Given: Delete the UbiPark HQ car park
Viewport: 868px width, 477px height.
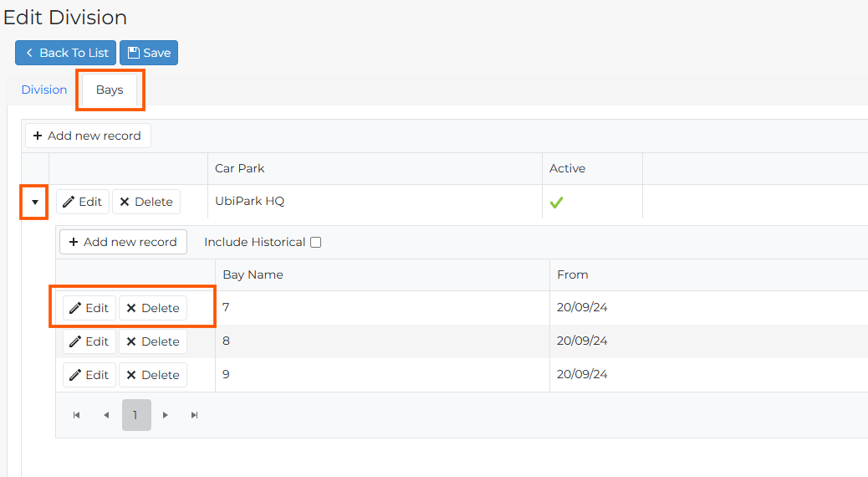Looking at the screenshot, I should (x=146, y=202).
